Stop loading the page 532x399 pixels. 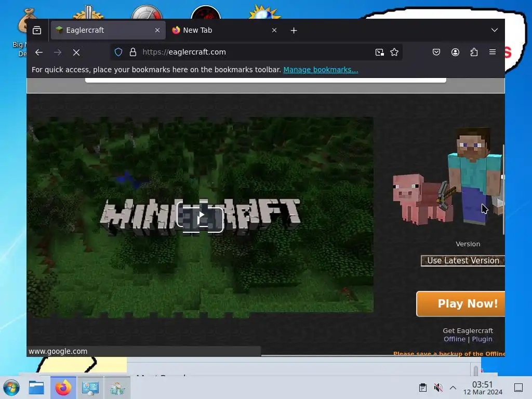76,52
